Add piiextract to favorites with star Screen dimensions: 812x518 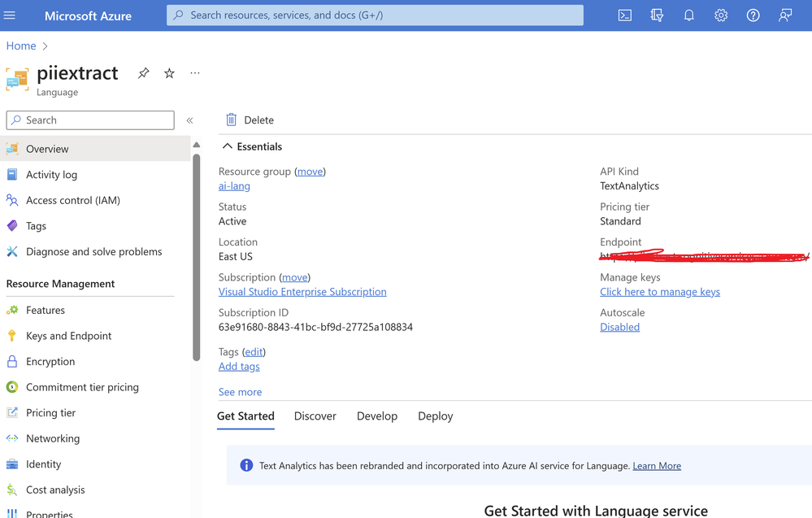169,73
